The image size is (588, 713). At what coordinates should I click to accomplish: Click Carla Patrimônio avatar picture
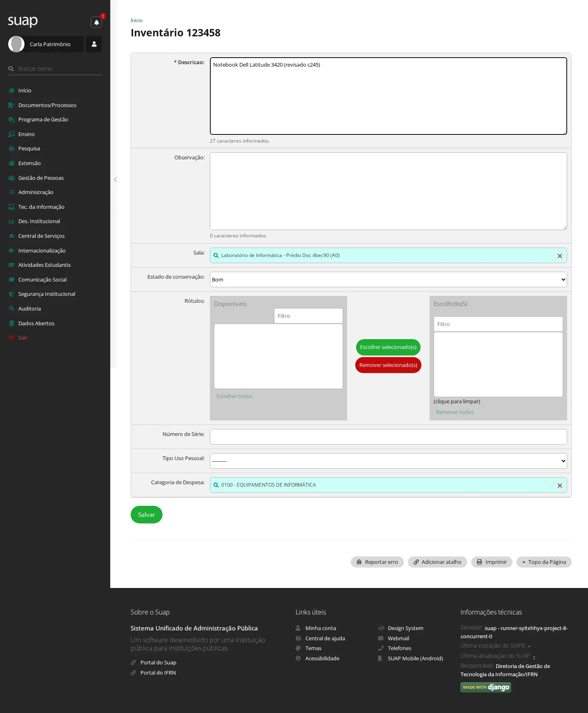(16, 44)
